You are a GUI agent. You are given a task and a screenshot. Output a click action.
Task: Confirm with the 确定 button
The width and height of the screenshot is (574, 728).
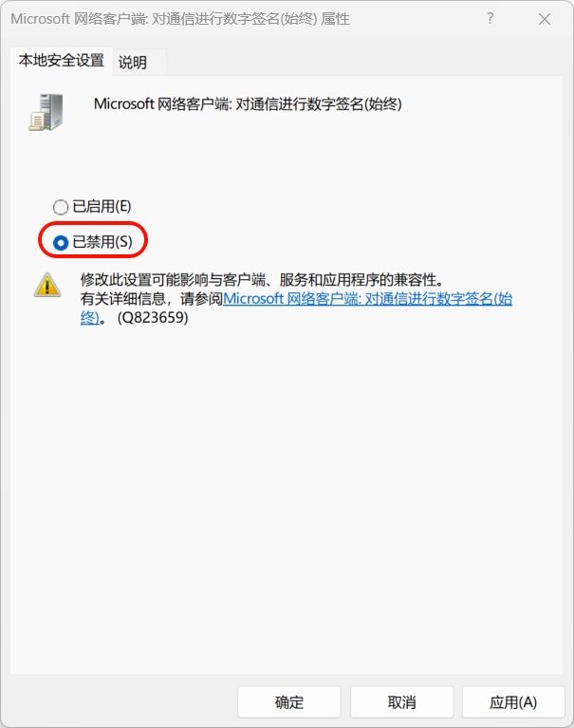(x=289, y=702)
